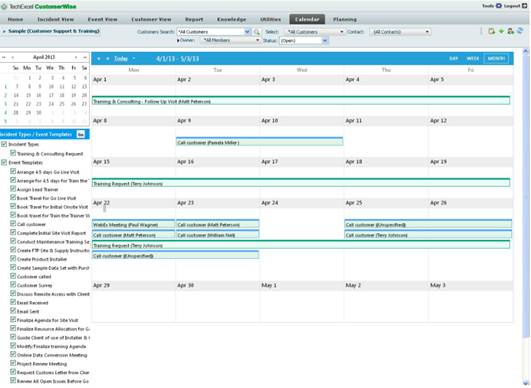Screen dimensions: 531x388
Task: Switch to the Incident View tab
Action: [56, 19]
